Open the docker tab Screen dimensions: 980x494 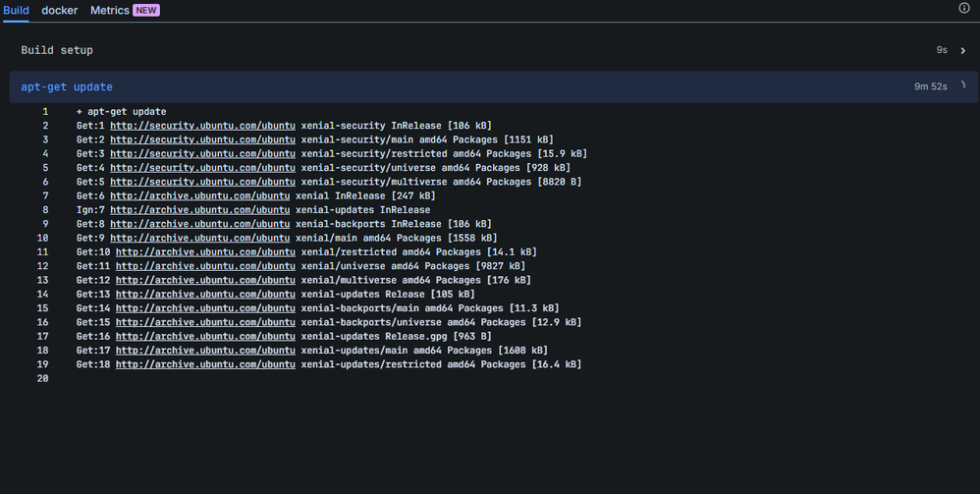(59, 10)
